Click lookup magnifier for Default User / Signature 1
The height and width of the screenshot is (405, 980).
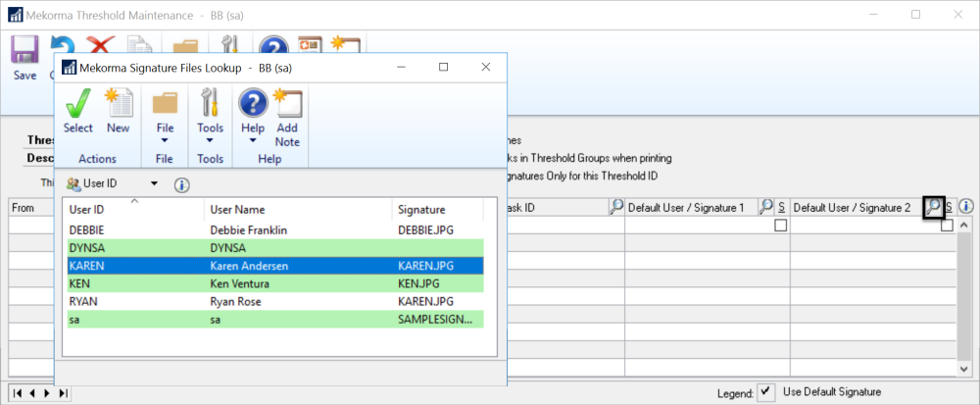point(765,208)
